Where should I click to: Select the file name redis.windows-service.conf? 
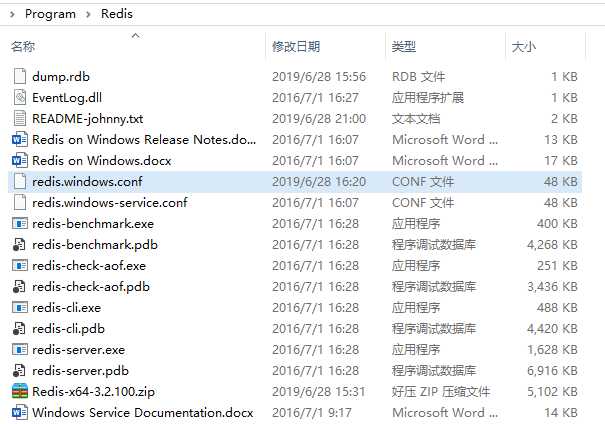click(110, 202)
